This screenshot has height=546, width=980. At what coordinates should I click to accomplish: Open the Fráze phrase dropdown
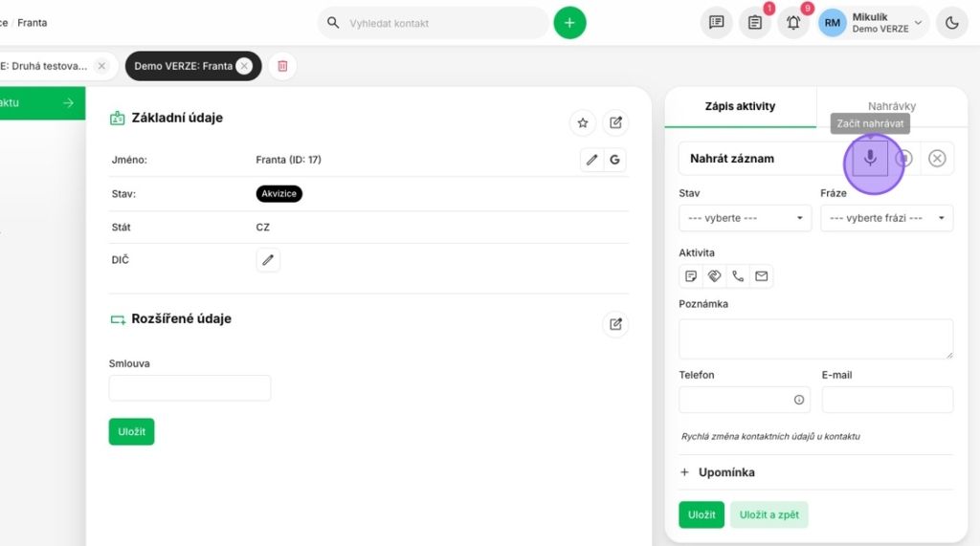(886, 218)
